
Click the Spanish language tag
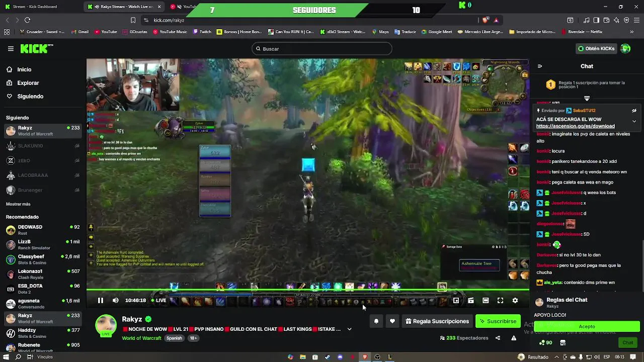(x=174, y=338)
